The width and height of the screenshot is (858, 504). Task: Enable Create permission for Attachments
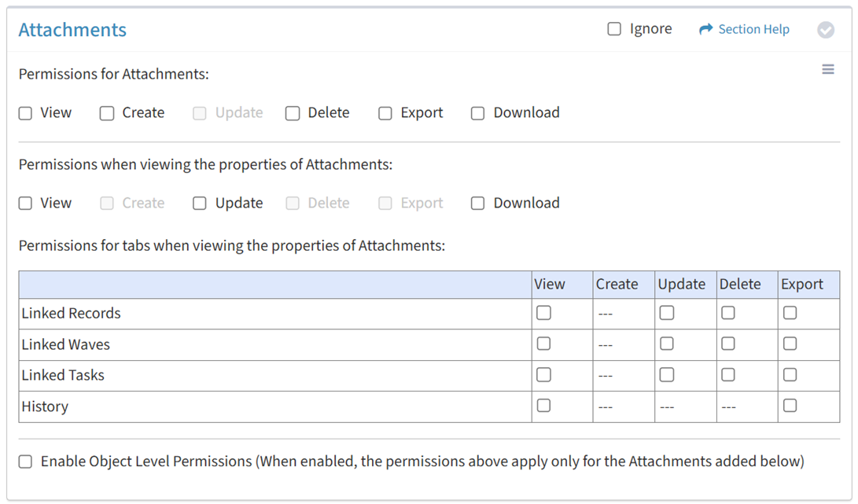click(x=107, y=113)
